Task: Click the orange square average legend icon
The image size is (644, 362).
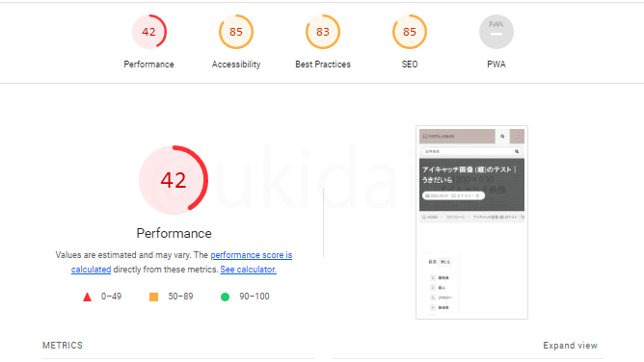Action: (x=153, y=297)
